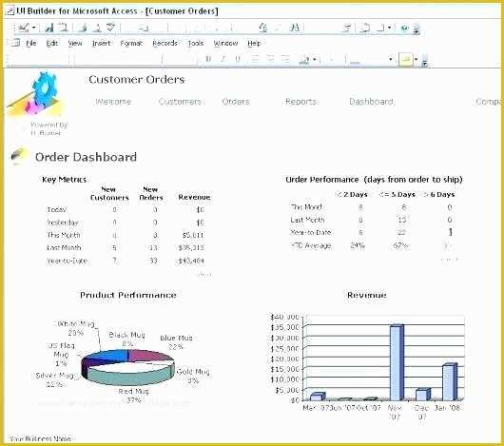Click the Key Metrics heading

click(x=65, y=180)
